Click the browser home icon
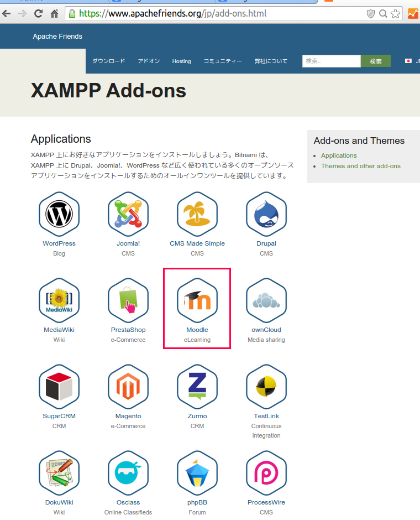Image resolution: width=420 pixels, height=520 pixels. [x=54, y=14]
